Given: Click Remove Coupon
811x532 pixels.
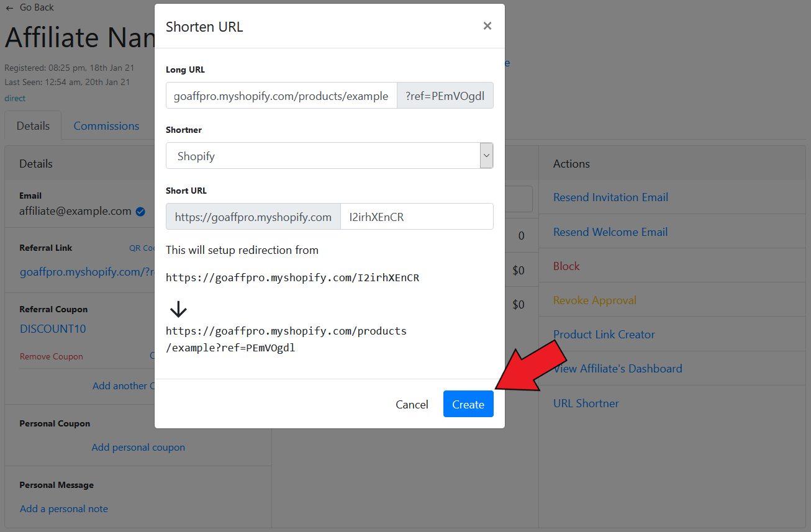Looking at the screenshot, I should [52, 357].
